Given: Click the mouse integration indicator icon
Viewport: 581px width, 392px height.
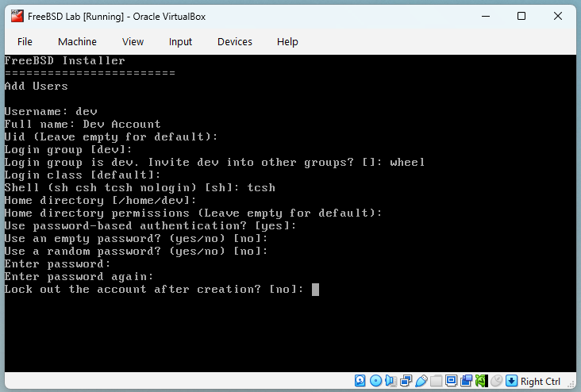Looking at the screenshot, I should [x=497, y=381].
